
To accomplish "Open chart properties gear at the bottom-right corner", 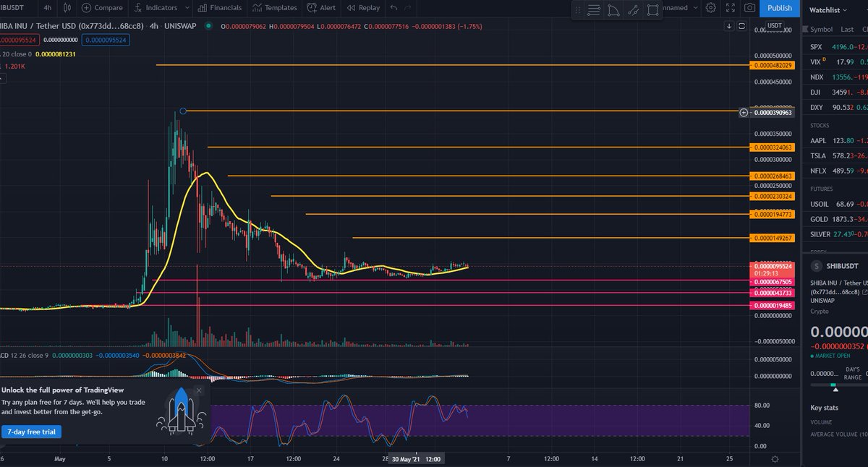I will [x=775, y=459].
